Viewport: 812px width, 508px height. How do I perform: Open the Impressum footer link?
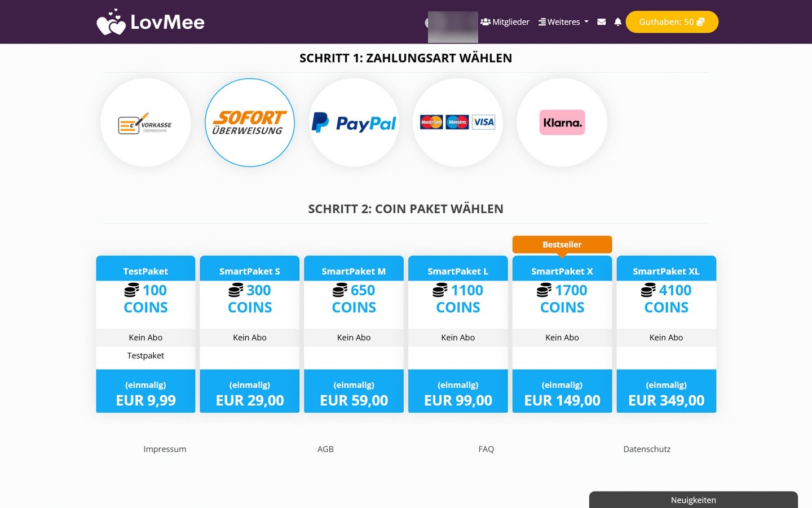(x=165, y=449)
